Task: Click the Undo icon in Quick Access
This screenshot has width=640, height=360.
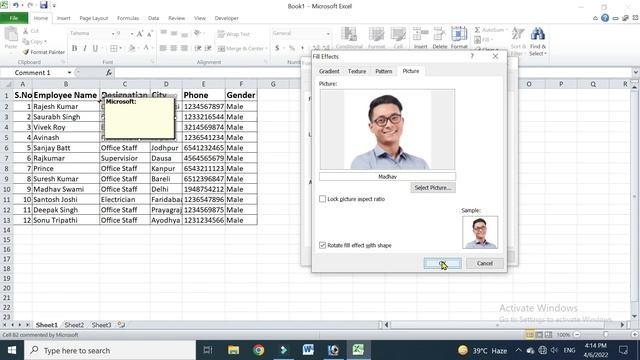Action: pos(16,5)
